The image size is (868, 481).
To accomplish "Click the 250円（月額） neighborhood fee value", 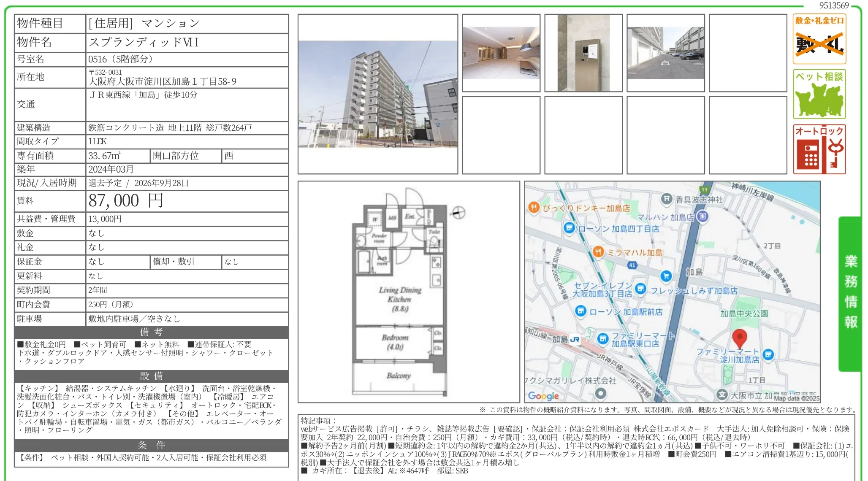I will point(111,305).
